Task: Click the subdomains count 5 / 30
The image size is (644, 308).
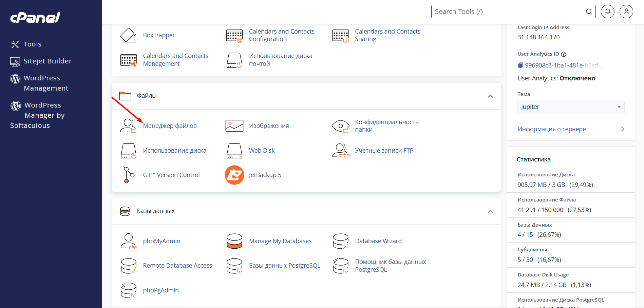Action: point(525,260)
